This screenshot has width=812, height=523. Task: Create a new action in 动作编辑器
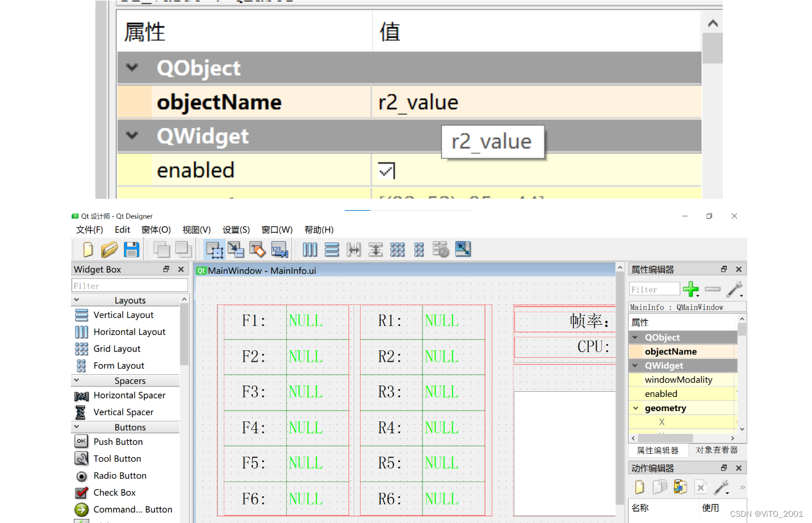[x=639, y=487]
